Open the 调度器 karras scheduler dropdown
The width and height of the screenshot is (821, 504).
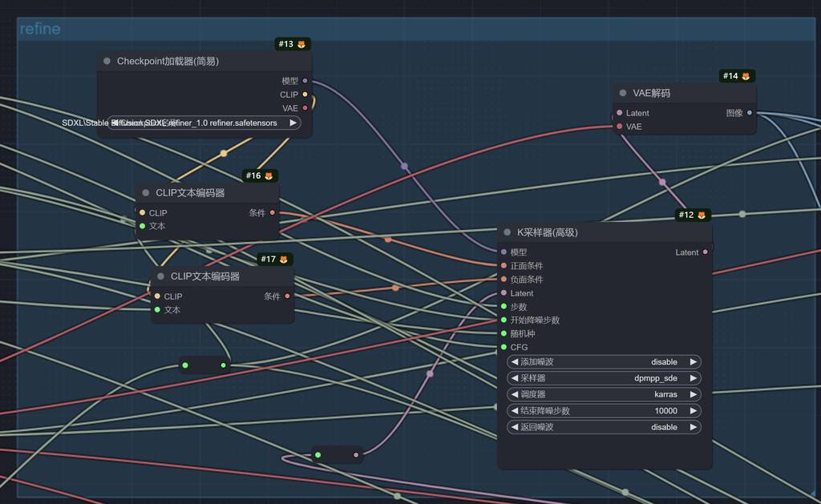coord(604,394)
